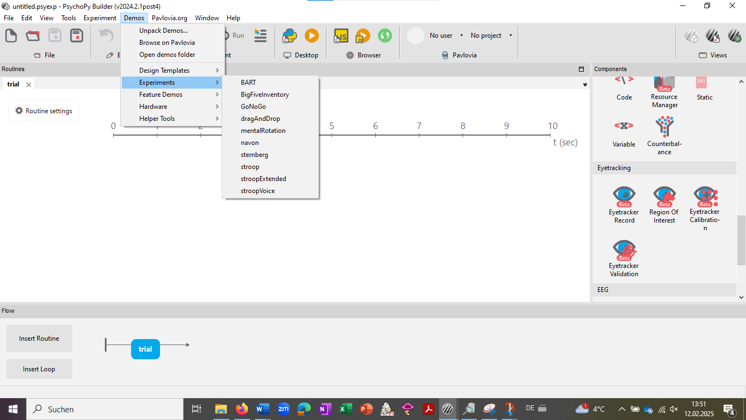Expand the Feature Demos submenu

click(x=172, y=95)
